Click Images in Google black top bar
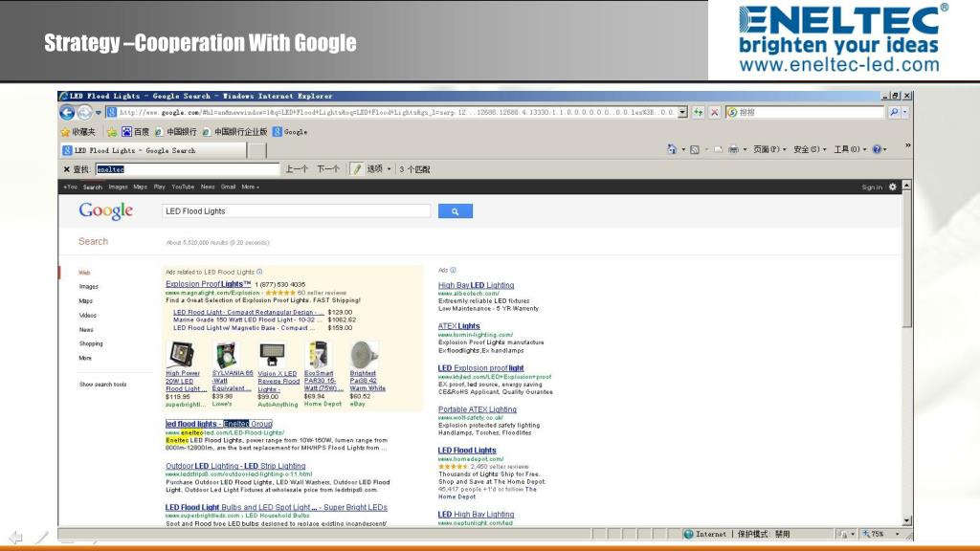Screen dimensions: 980x551 click(x=118, y=187)
